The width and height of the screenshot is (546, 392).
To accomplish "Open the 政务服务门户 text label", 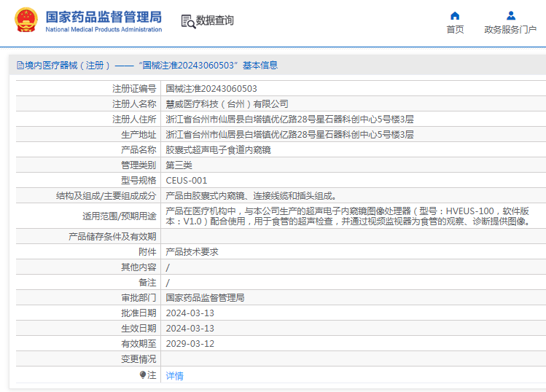I will pyautogui.click(x=510, y=30).
